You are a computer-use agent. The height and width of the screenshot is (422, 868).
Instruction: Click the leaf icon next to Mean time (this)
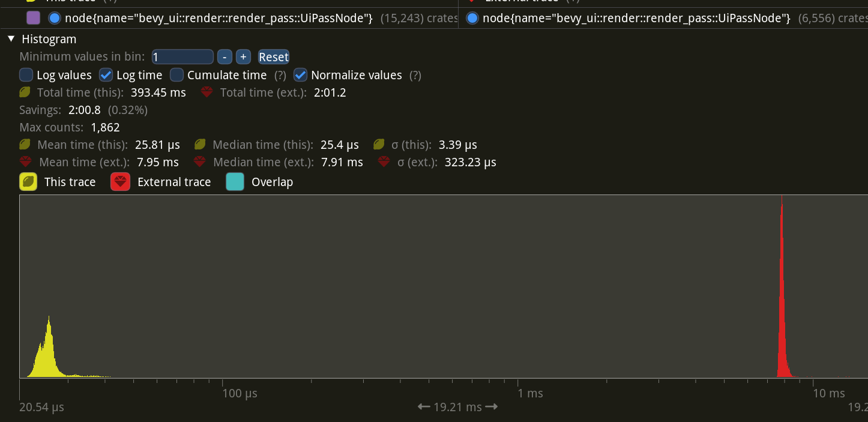[x=25, y=145]
